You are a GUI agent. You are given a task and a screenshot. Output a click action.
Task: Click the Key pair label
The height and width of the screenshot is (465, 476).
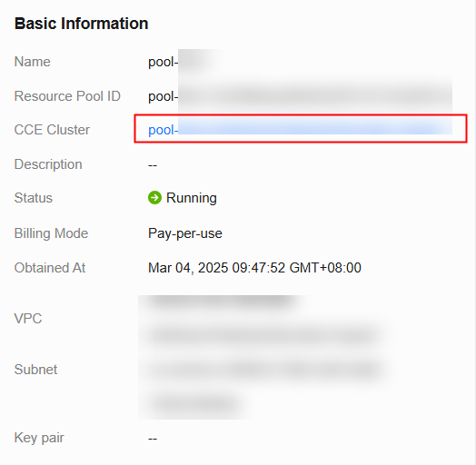point(39,438)
